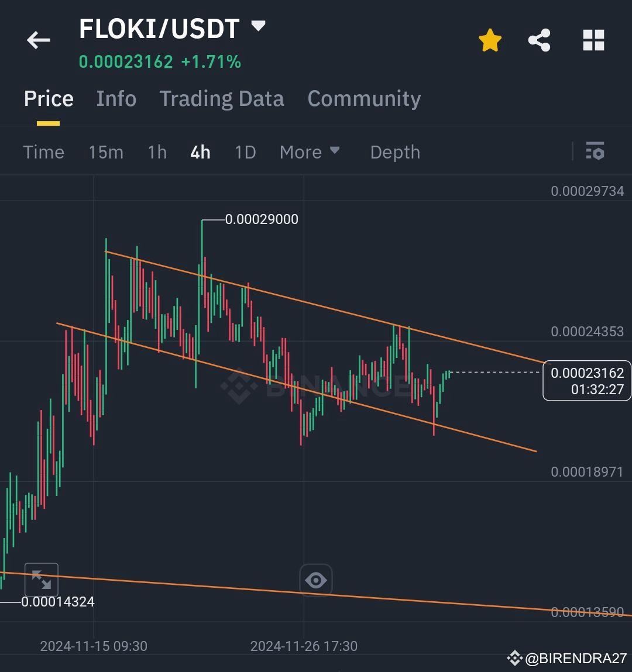Open the Depth chart view
632x672 pixels.
point(395,152)
